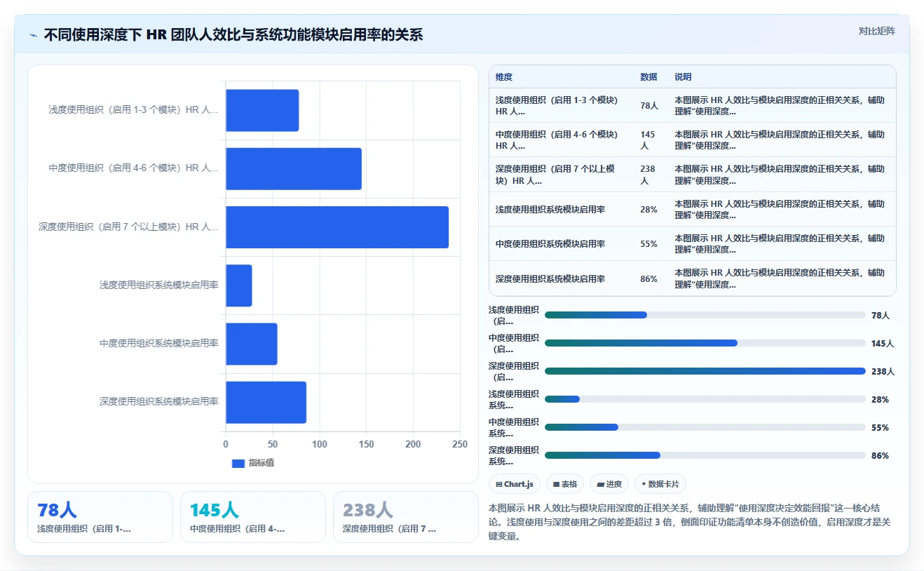The height and width of the screenshot is (571, 924).
Task: Select the 进度 tag chip
Action: (609, 484)
